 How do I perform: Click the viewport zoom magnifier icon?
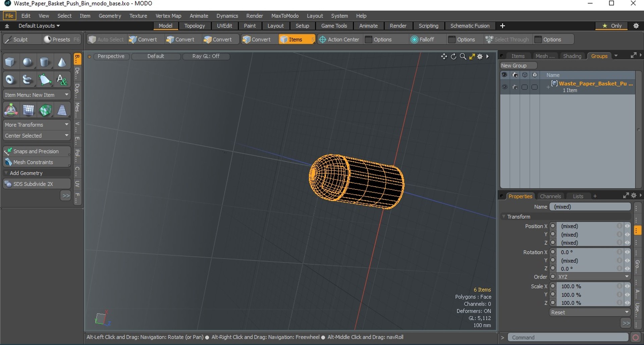pyautogui.click(x=463, y=56)
